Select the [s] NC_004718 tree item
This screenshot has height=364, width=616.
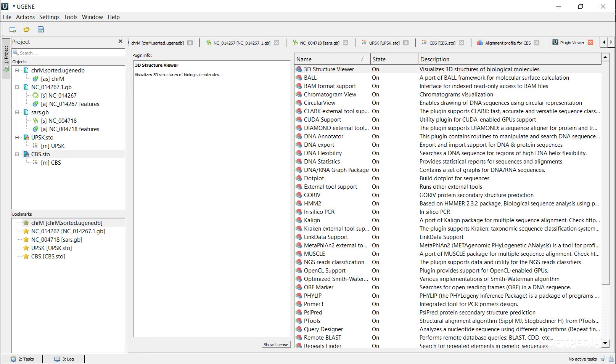(x=59, y=120)
